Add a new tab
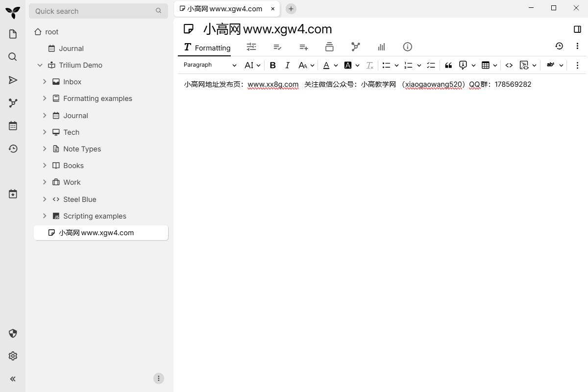The width and height of the screenshot is (588, 392). point(291,9)
